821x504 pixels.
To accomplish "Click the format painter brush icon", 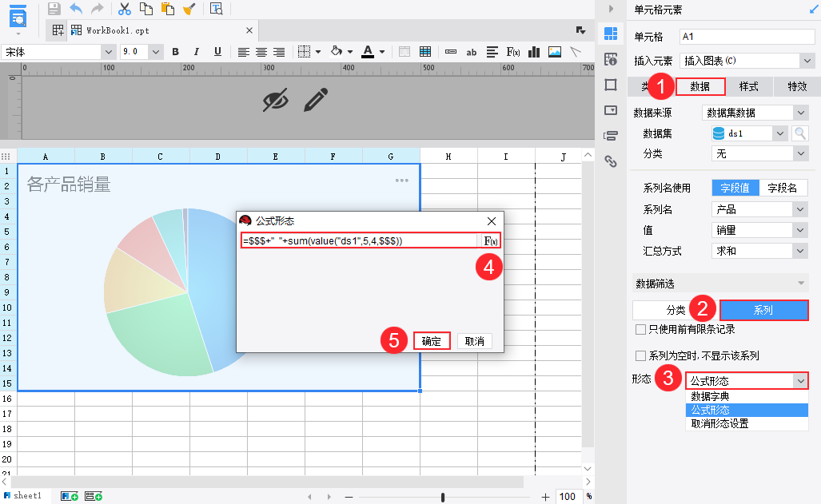I will pyautogui.click(x=189, y=9).
